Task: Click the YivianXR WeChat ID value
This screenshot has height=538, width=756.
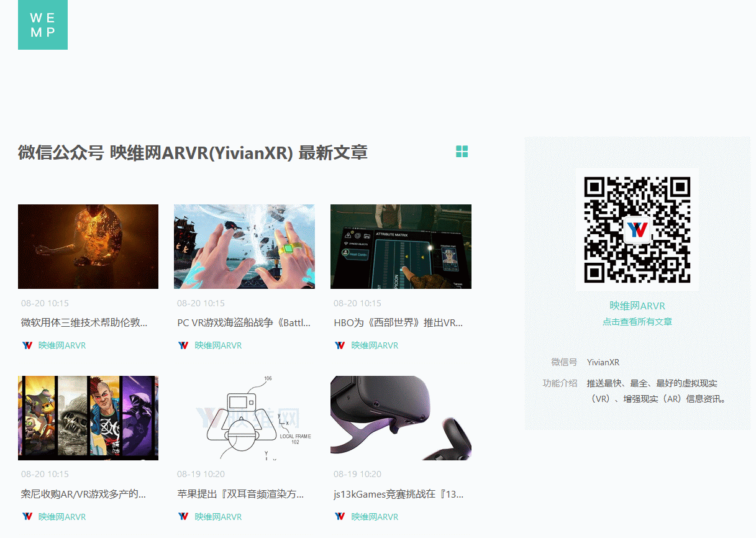Action: point(603,362)
